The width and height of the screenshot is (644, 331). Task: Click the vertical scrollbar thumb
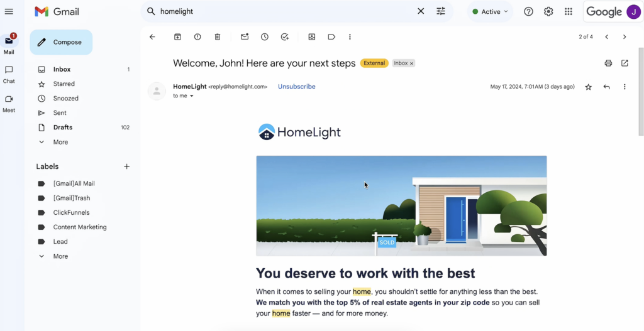coord(641,91)
